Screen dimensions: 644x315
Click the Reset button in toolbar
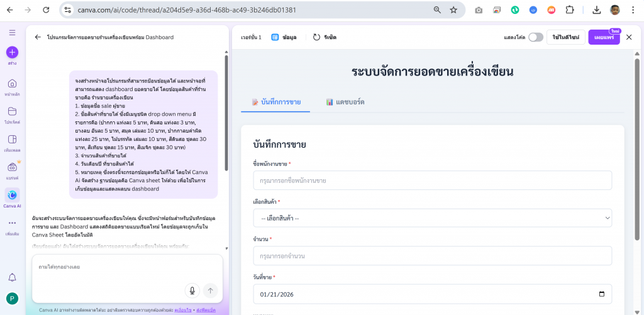(x=325, y=37)
